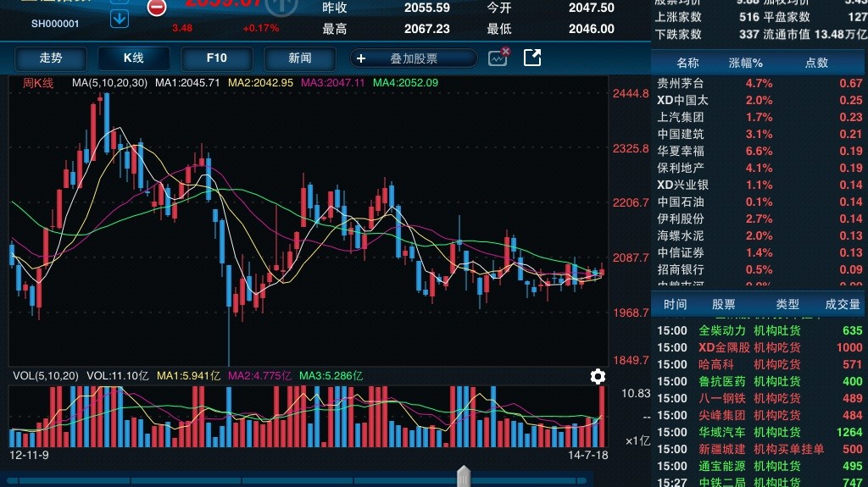868x487 pixels.
Task: Open the 华夏幸福 stock row
Action: pyautogui.click(x=680, y=151)
